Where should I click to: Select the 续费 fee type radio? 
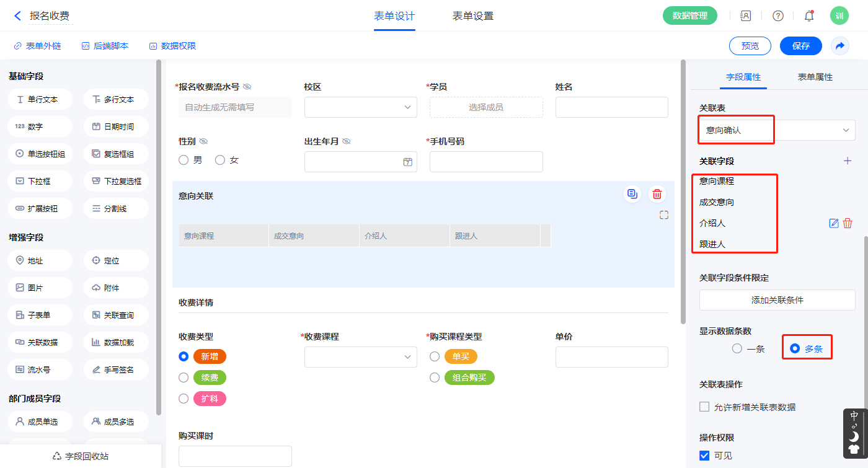184,377
